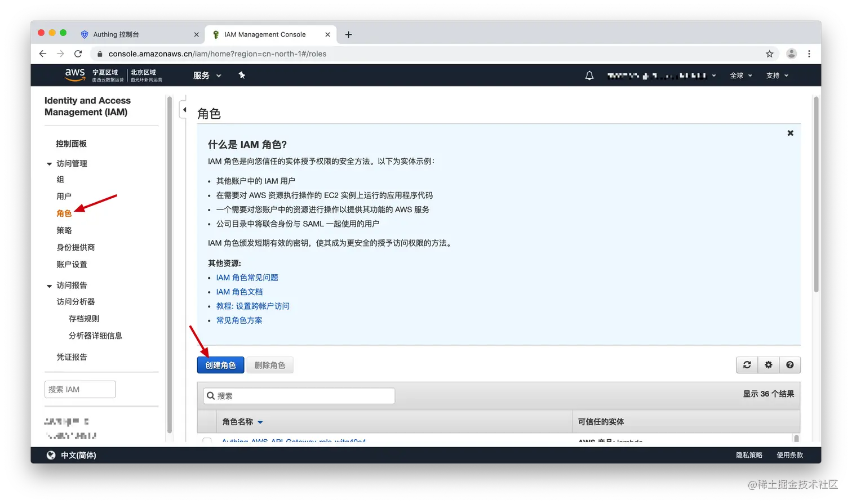Image resolution: width=852 pixels, height=504 pixels.
Task: Close the Authing 控制台 tab
Action: [x=196, y=34]
